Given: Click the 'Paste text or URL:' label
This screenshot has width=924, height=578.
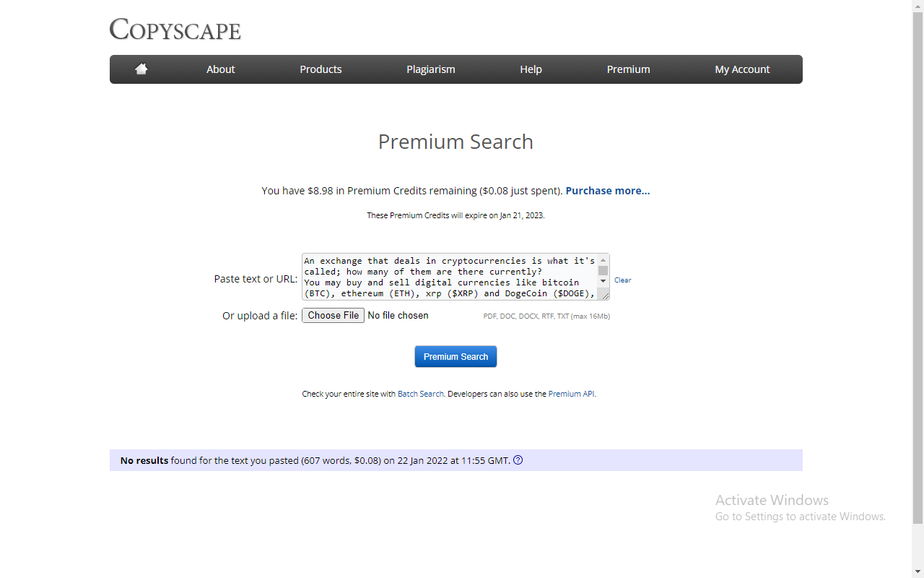Looking at the screenshot, I should point(256,279).
